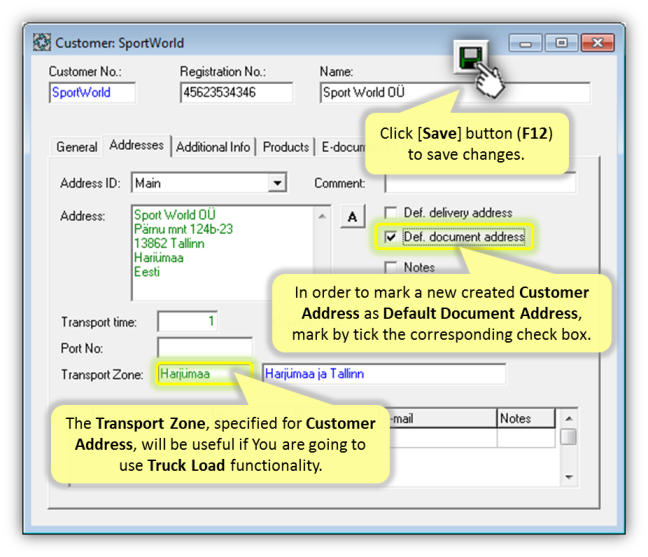Open the Address ID dropdown arrow

(x=277, y=183)
